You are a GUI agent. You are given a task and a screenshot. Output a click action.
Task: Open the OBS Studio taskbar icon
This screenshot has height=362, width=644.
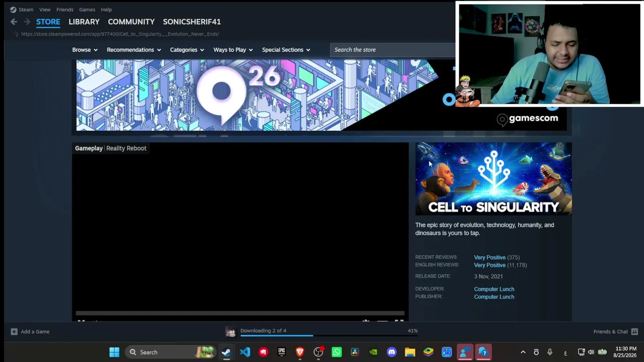(318, 352)
